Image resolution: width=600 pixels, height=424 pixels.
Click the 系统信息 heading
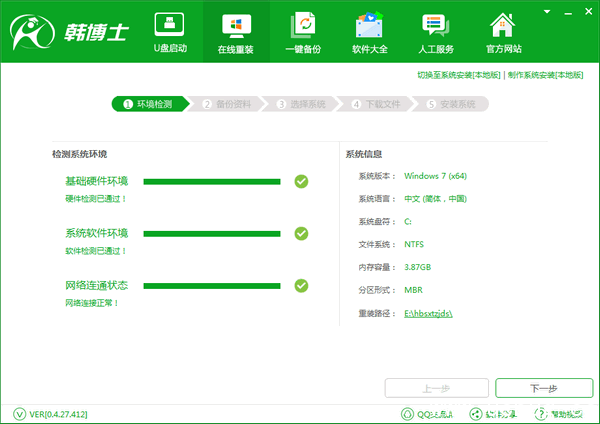point(364,154)
